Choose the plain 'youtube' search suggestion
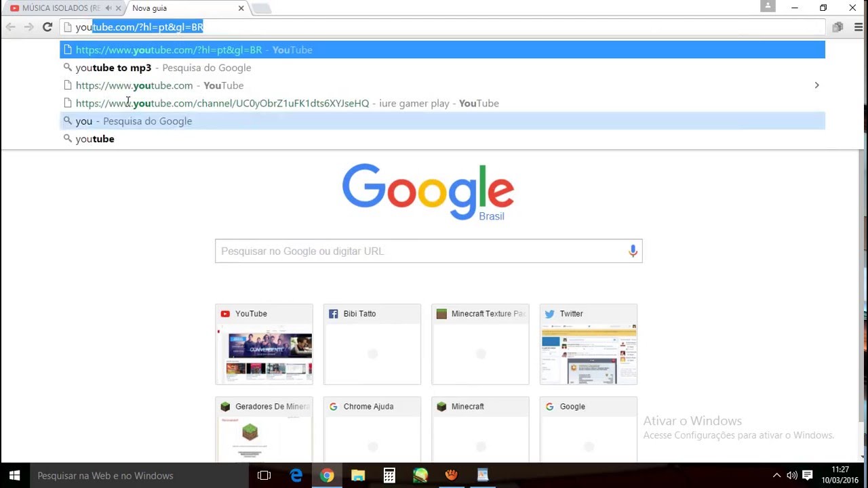The height and width of the screenshot is (488, 868). pos(442,138)
